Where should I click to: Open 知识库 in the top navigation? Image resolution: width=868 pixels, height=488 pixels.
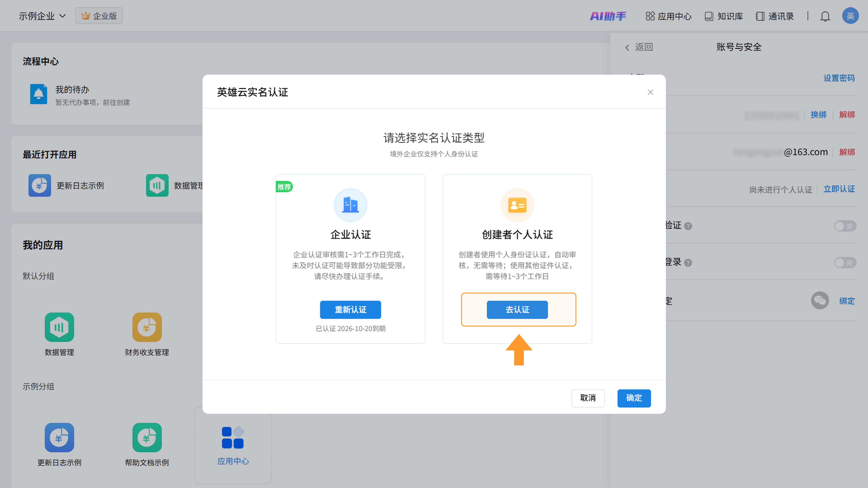point(724,16)
